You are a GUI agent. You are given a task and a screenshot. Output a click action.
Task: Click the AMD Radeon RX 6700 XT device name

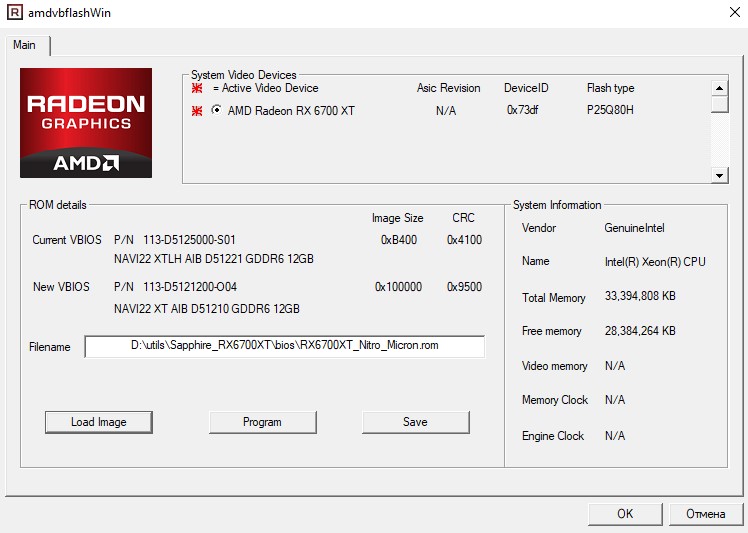click(x=291, y=111)
